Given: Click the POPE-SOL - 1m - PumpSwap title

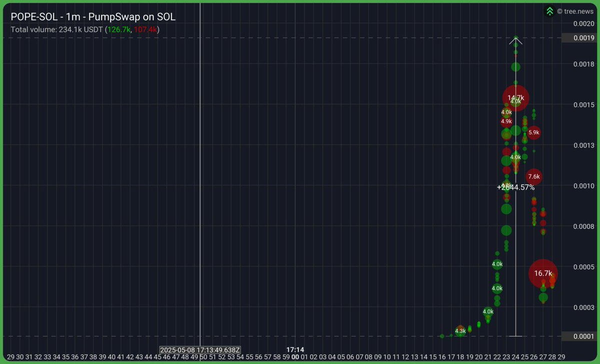Looking at the screenshot, I should point(93,17).
